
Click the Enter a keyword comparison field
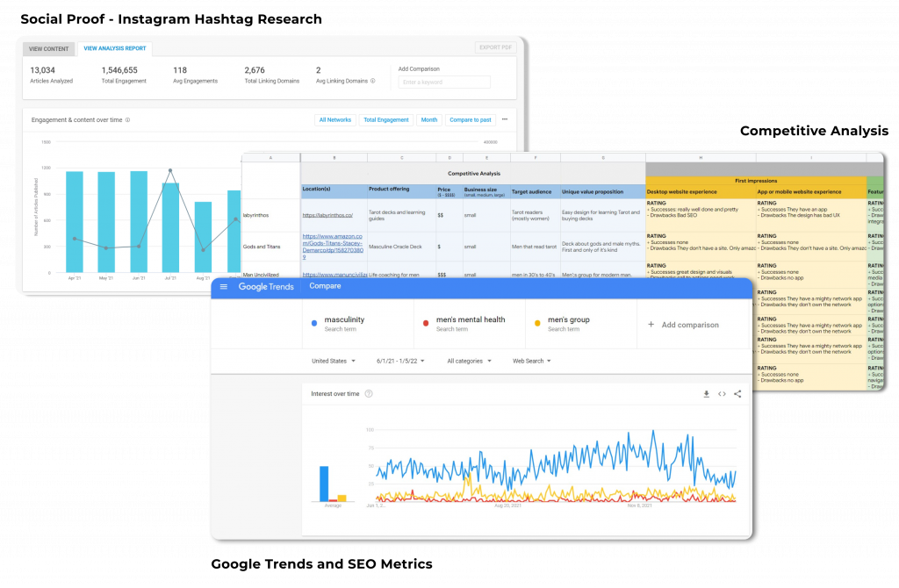pos(444,82)
